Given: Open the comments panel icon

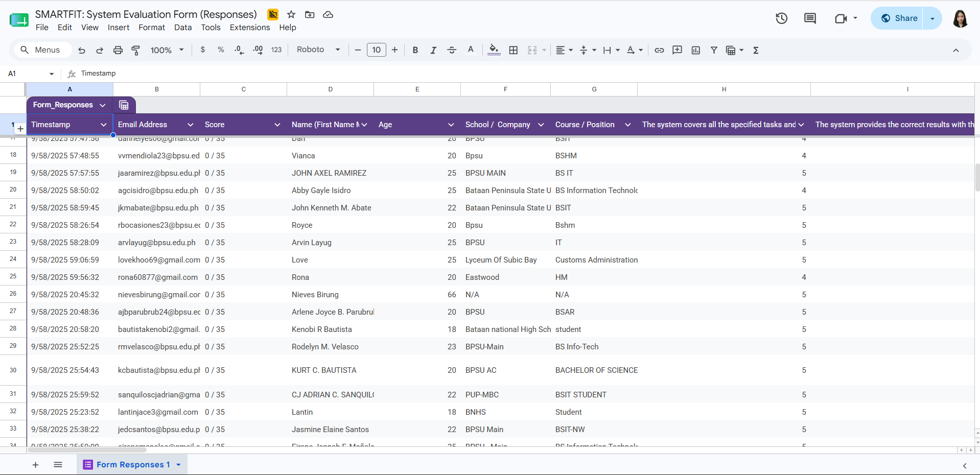Looking at the screenshot, I should click(810, 18).
